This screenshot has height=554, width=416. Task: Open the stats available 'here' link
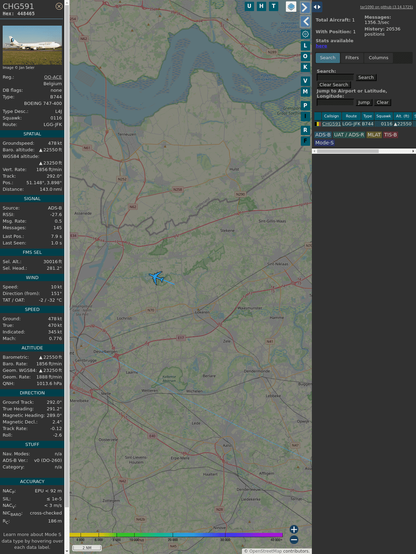(x=321, y=46)
